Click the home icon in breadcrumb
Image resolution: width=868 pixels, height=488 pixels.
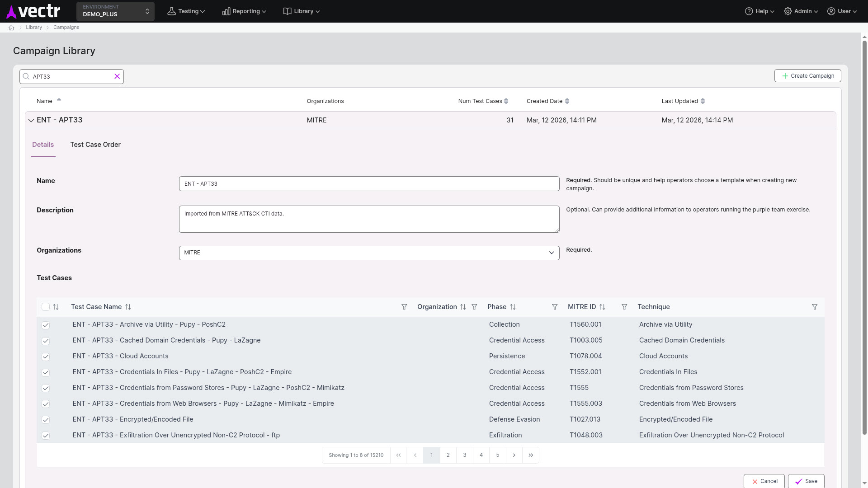[11, 28]
